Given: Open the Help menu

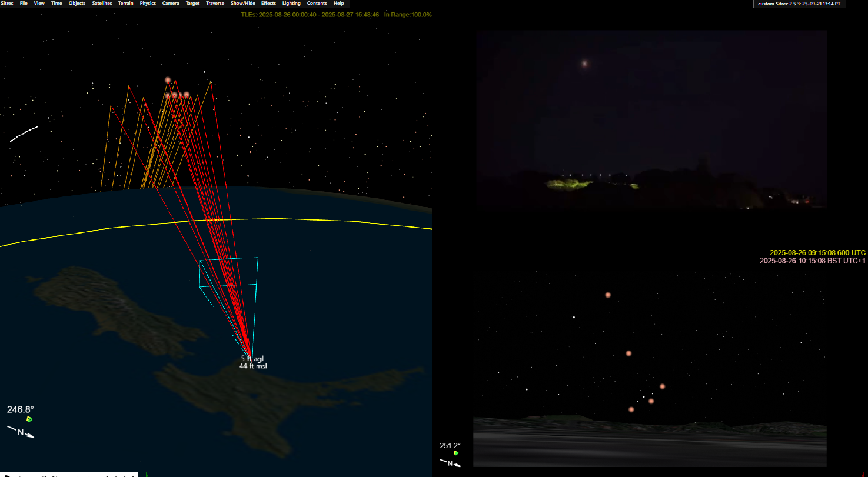Looking at the screenshot, I should (x=338, y=4).
